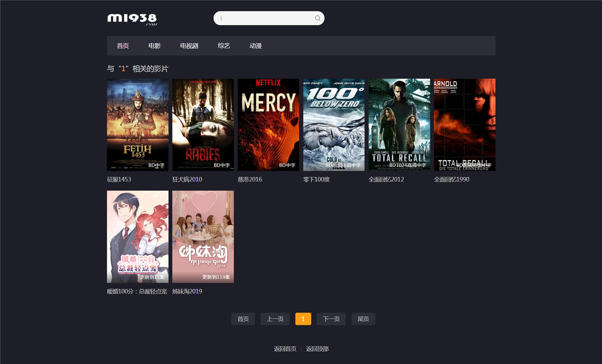
Task: Open the 动漫 navigation tab
Action: click(256, 46)
